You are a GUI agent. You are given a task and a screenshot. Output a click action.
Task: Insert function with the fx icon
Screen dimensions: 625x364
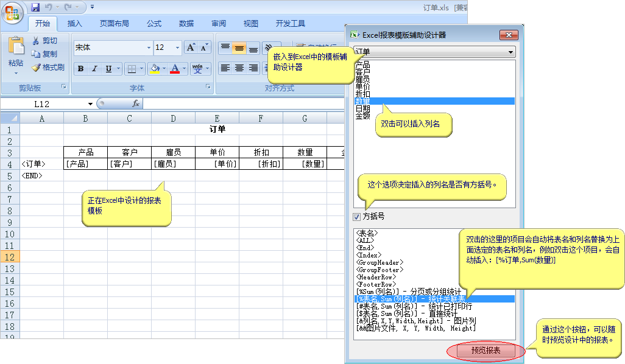[136, 104]
